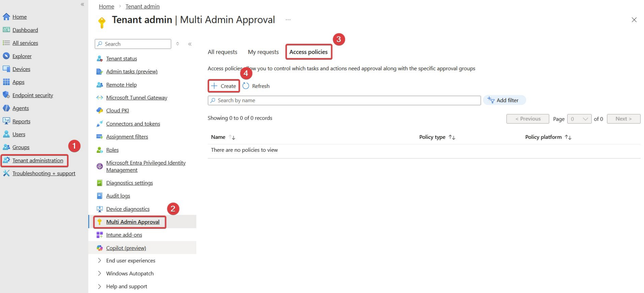Click the Diagnostics settings icon
Image resolution: width=644 pixels, height=293 pixels.
(x=100, y=183)
